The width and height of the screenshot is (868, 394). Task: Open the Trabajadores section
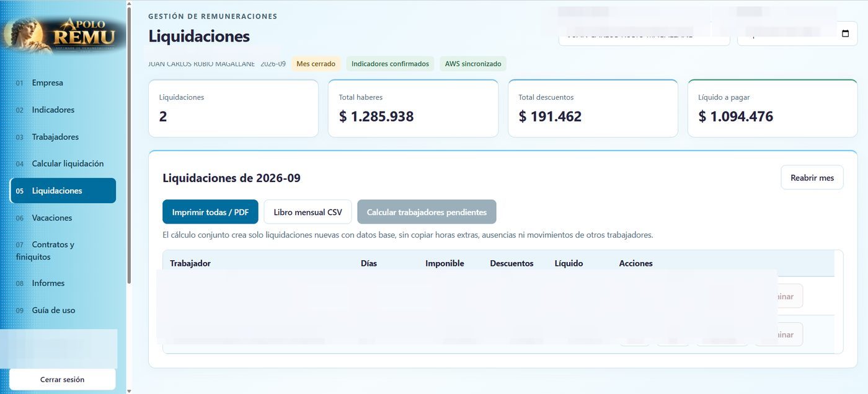pos(63,137)
